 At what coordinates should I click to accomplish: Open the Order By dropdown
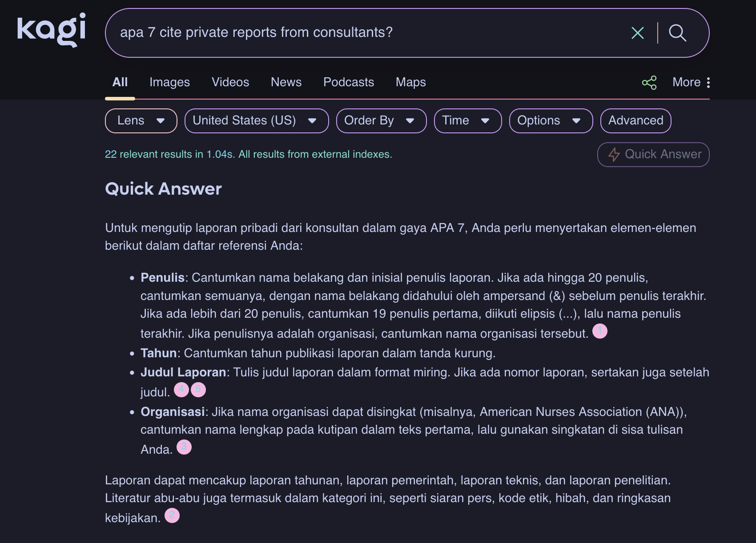point(381,121)
